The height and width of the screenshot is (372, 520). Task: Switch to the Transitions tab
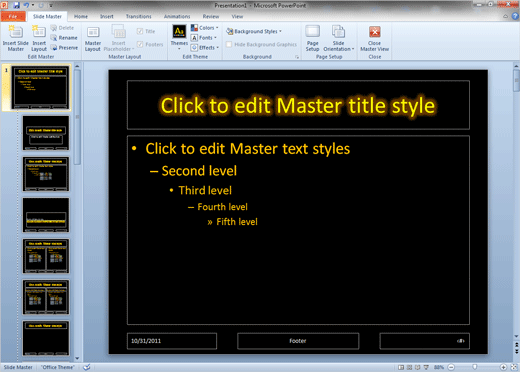[138, 16]
